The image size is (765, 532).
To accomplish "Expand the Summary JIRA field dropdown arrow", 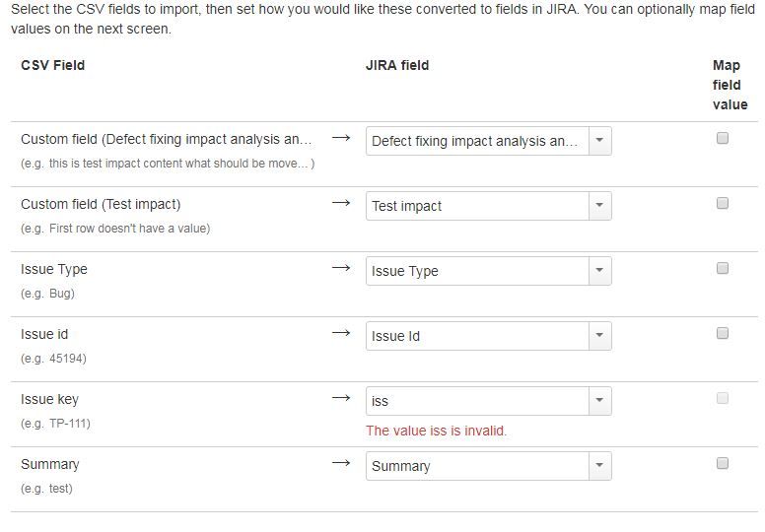I will [x=599, y=466].
